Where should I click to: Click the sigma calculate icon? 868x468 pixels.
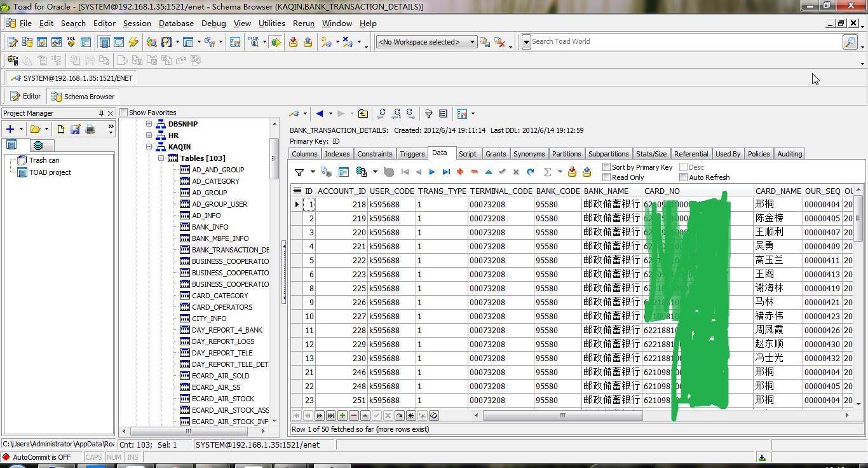tap(547, 172)
